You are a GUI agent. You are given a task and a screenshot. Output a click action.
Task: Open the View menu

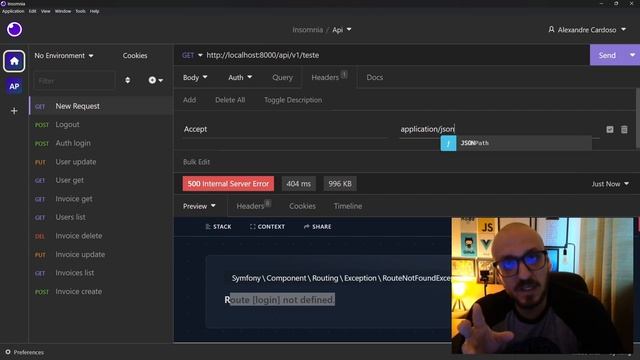click(x=46, y=11)
